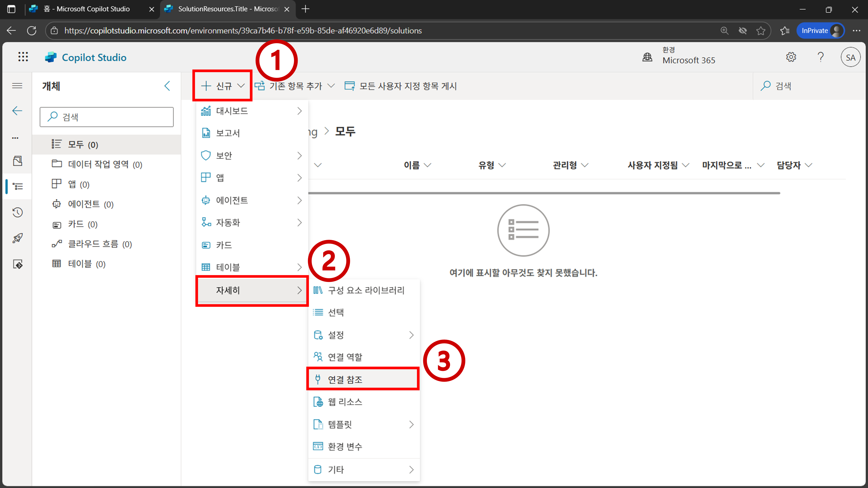Click the rocket icon in left rail
Screen dimensions: 868x488
[18, 238]
